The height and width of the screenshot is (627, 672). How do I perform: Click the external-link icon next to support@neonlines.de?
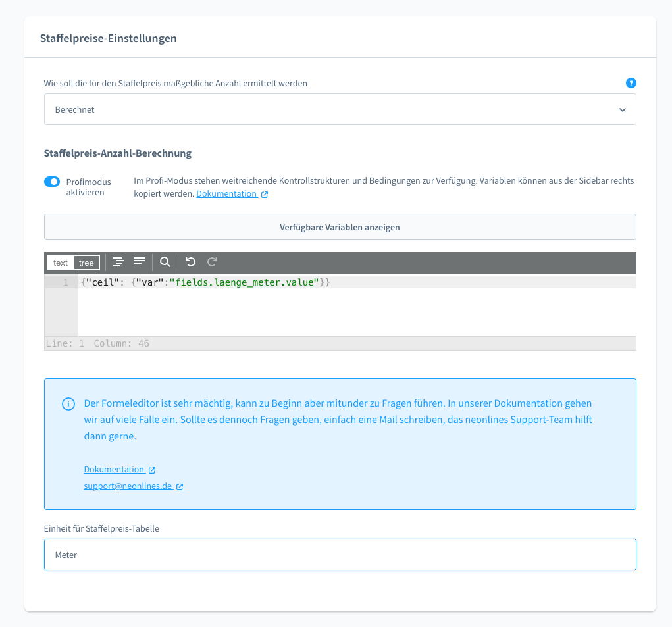point(180,487)
